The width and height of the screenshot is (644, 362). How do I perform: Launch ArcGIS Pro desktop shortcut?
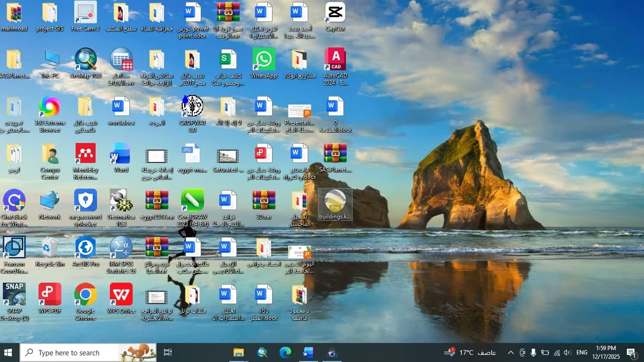tap(86, 251)
